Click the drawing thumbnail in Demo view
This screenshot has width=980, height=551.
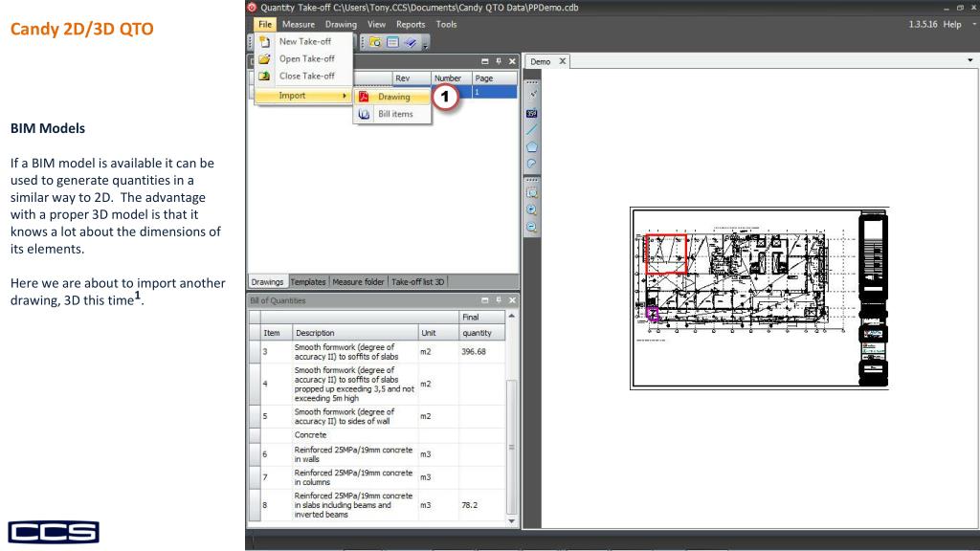click(x=759, y=298)
